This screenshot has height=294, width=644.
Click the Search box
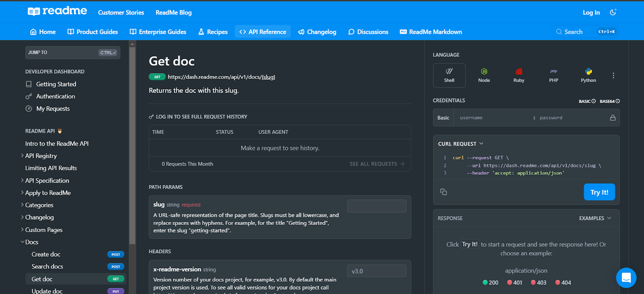(585, 32)
